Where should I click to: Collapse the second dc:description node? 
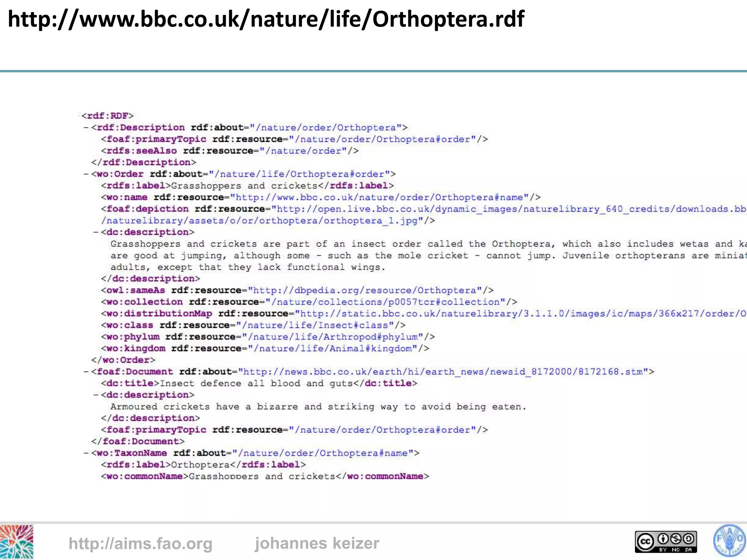96,395
